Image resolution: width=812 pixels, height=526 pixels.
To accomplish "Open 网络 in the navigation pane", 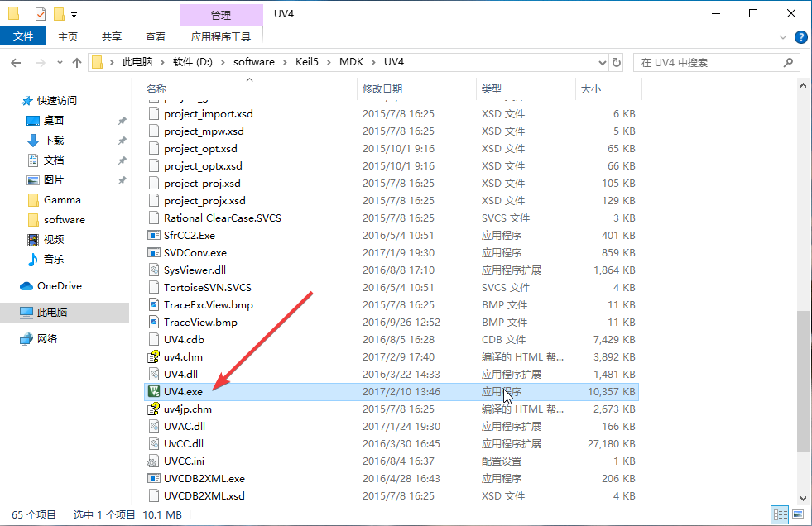I will click(x=38, y=339).
